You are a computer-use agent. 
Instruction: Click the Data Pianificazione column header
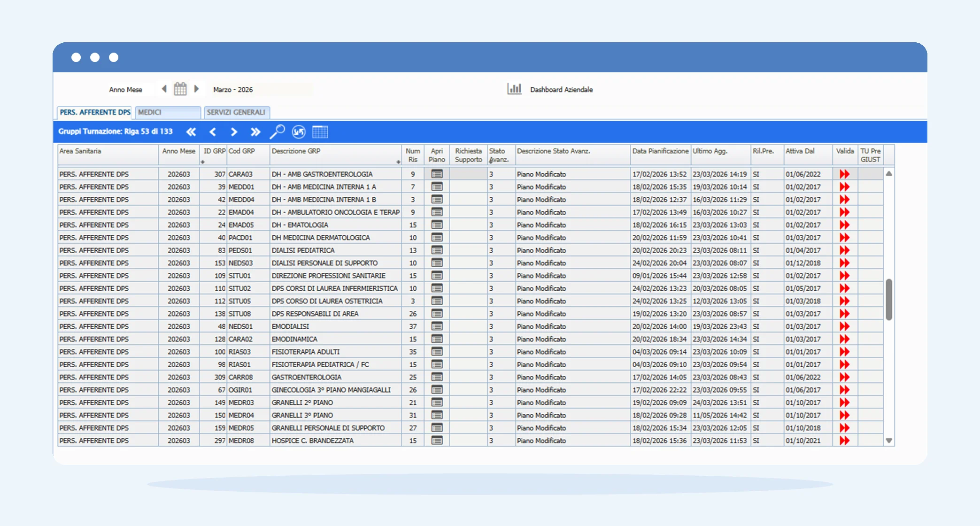click(660, 155)
